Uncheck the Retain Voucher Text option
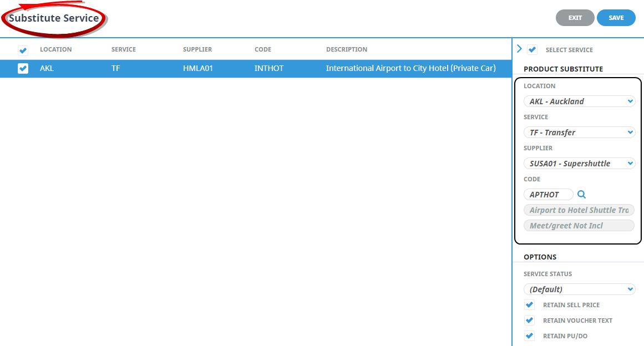 (x=530, y=320)
